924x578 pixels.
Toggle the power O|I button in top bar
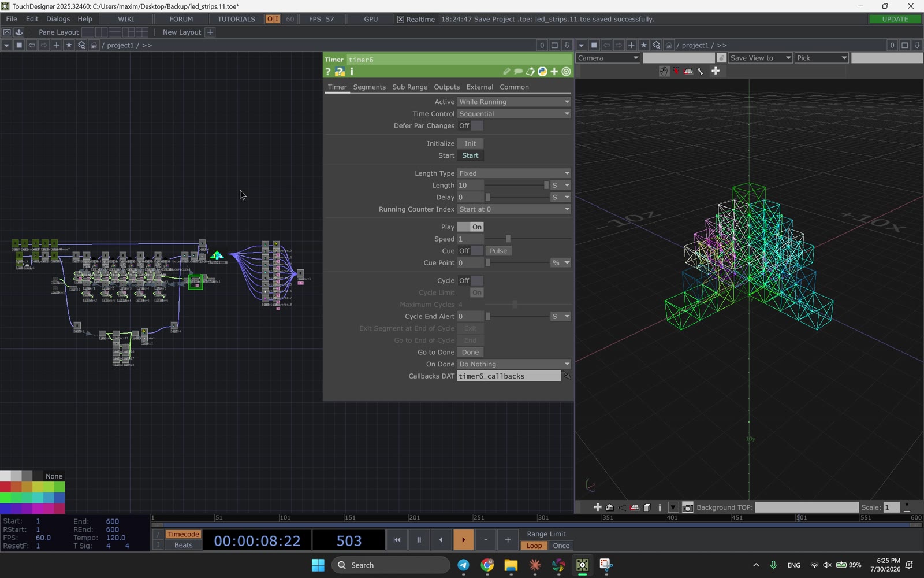[273, 19]
